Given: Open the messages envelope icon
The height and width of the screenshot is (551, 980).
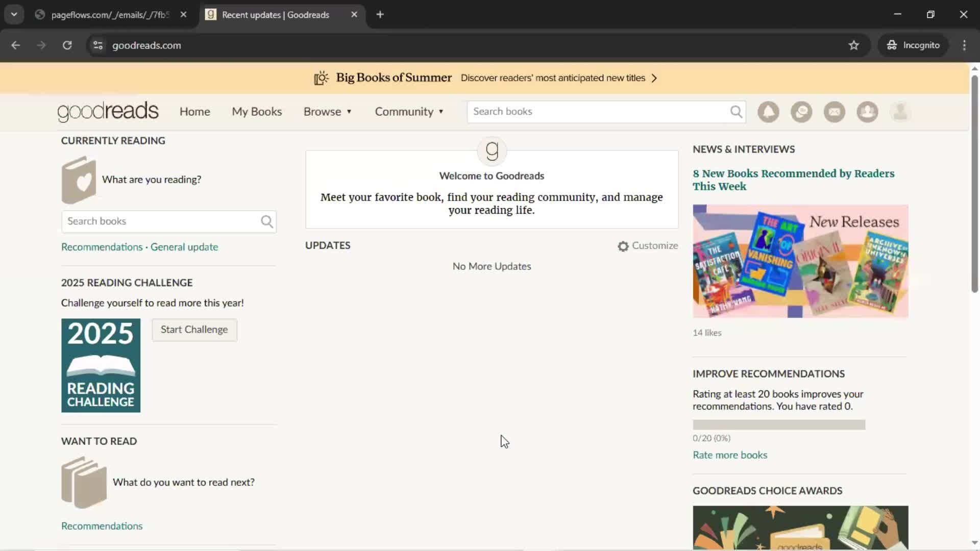Looking at the screenshot, I should pos(835,112).
